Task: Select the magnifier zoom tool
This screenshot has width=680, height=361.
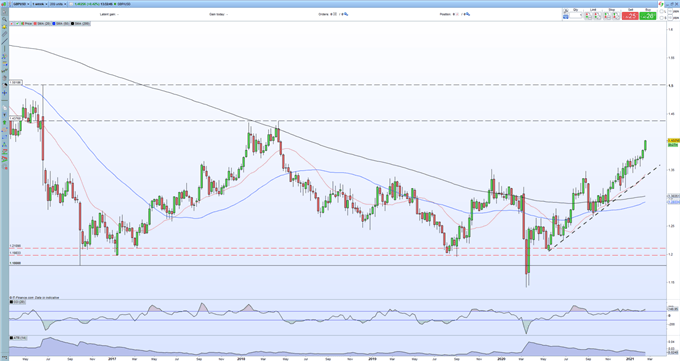Action: pos(4,19)
